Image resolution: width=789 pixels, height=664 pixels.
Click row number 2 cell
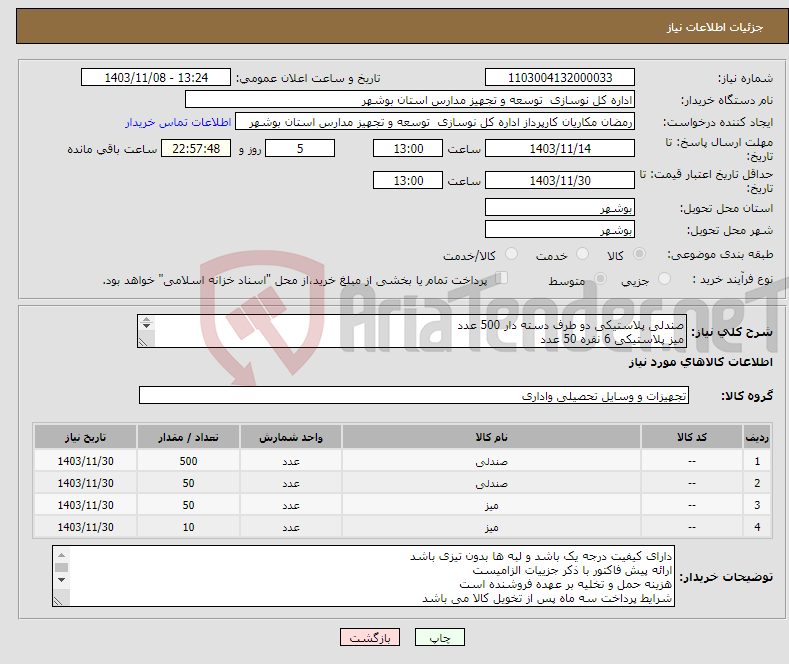point(757,483)
